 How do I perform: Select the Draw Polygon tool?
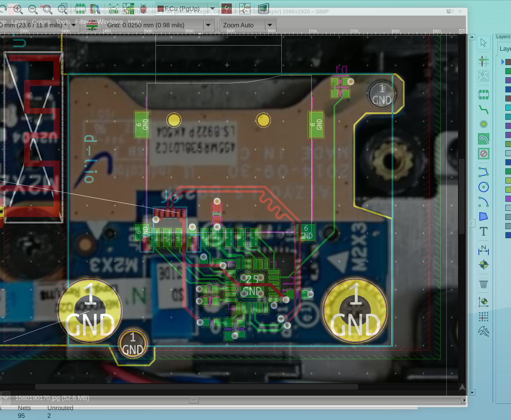tap(484, 217)
